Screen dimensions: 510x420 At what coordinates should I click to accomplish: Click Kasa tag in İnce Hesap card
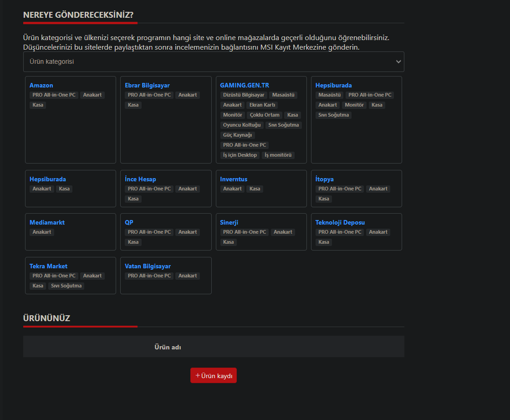click(133, 199)
